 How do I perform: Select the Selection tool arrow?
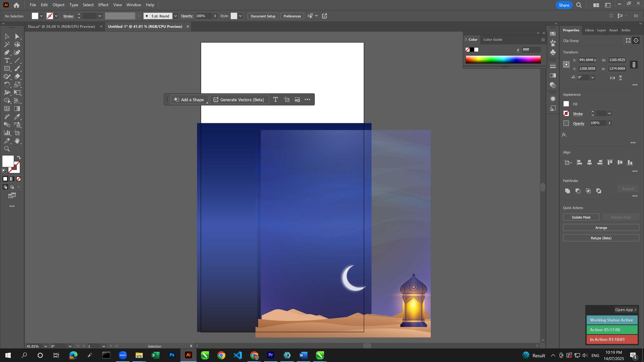tap(7, 37)
